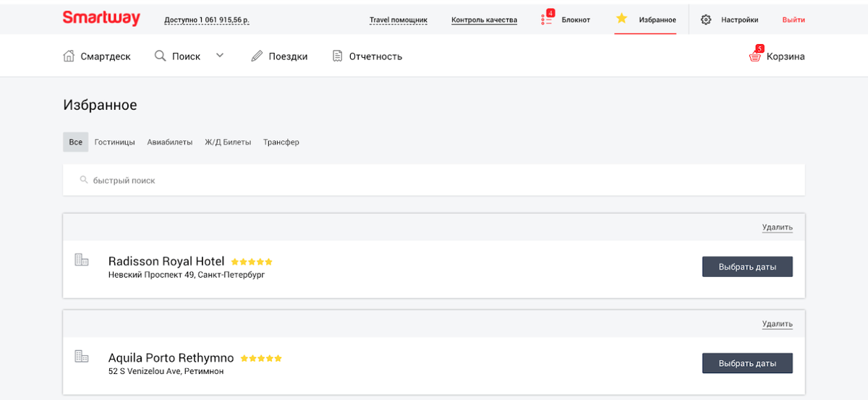Open the Смартдеск section
Image resolution: width=868 pixels, height=400 pixels.
click(x=106, y=56)
